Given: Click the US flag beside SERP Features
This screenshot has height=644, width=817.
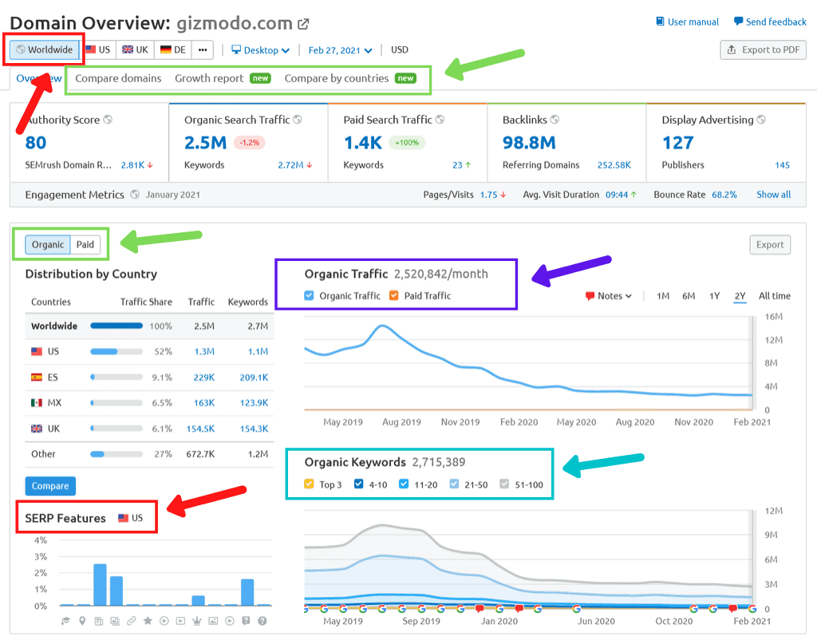Looking at the screenshot, I should (123, 518).
